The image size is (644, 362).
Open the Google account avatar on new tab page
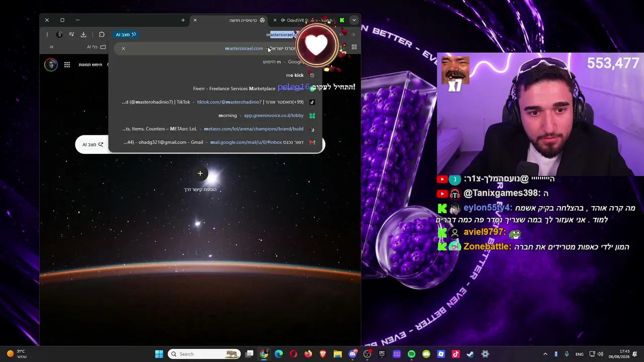[51, 64]
